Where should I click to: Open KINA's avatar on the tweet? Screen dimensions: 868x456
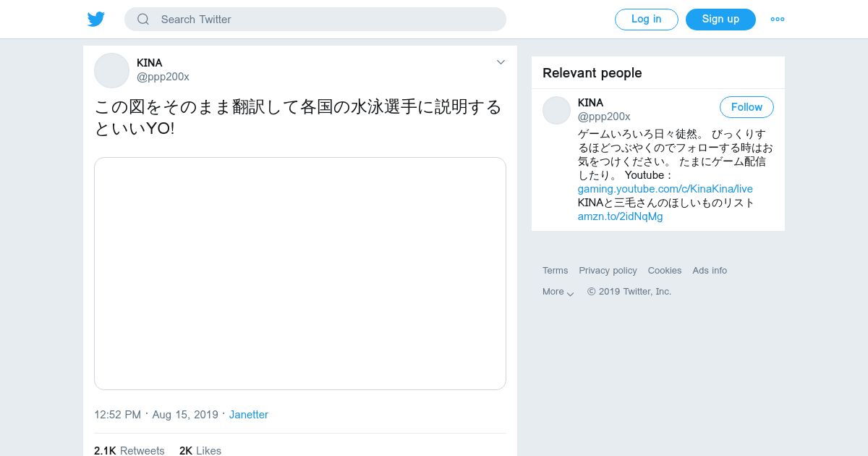pyautogui.click(x=111, y=70)
